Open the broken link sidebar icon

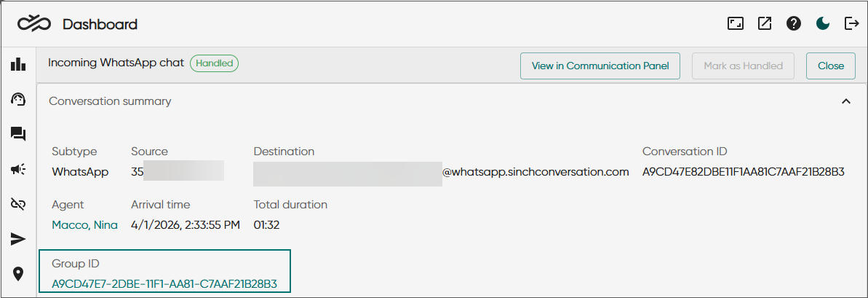(x=18, y=205)
